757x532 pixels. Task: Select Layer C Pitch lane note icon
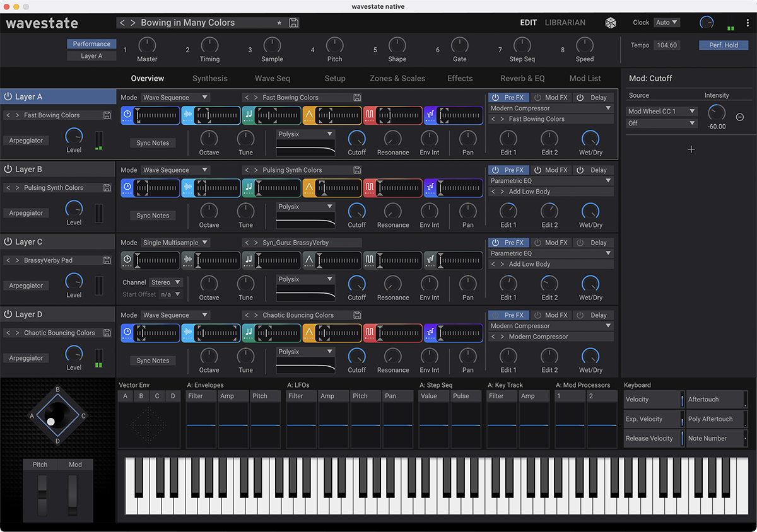[x=249, y=260]
